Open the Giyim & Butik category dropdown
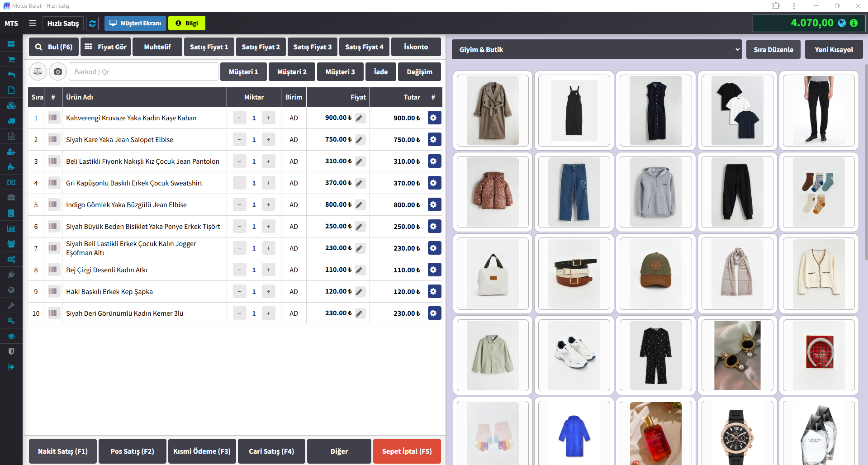The width and height of the screenshot is (868, 465). [x=597, y=49]
